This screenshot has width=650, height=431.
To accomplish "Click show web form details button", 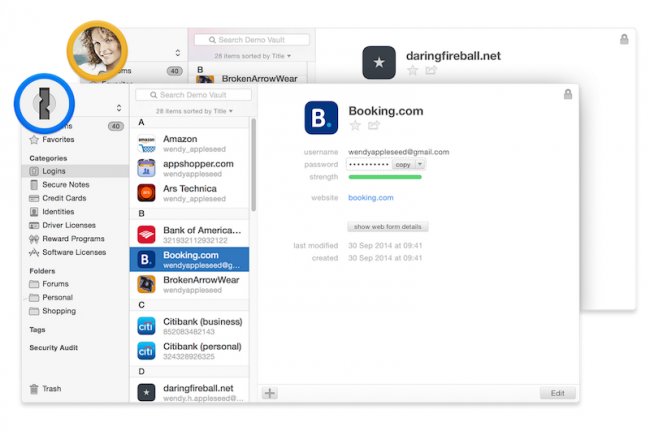I will [388, 227].
